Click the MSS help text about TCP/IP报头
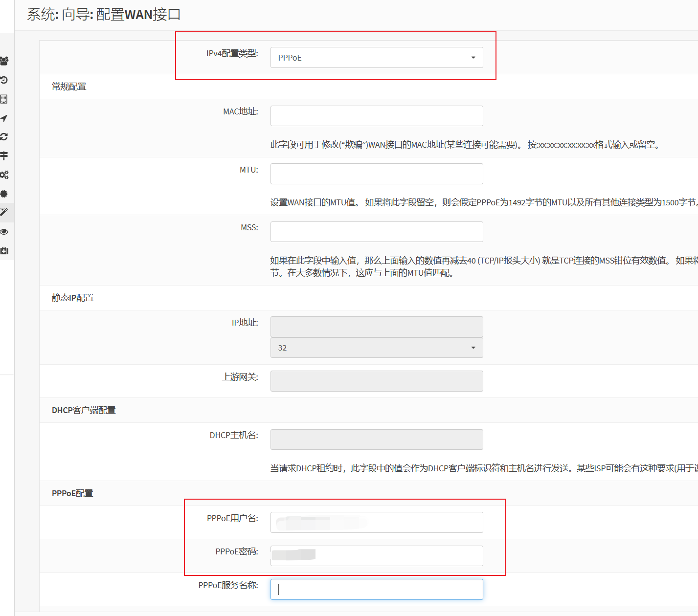The width and height of the screenshot is (698, 616). pos(484,266)
